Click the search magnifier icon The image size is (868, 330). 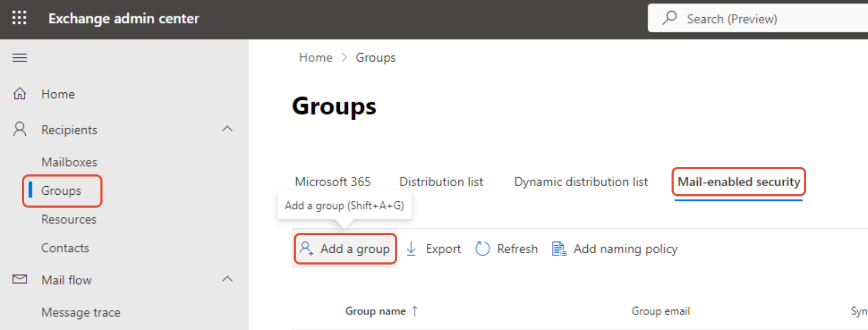(669, 18)
